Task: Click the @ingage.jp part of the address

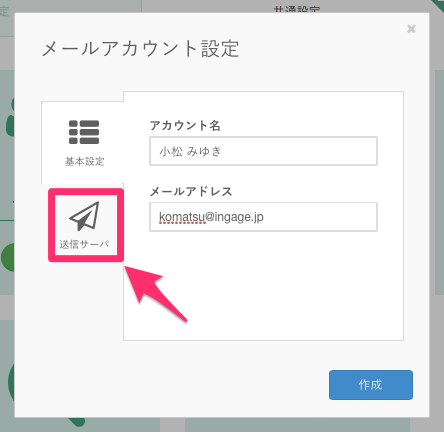Action: coord(234,217)
